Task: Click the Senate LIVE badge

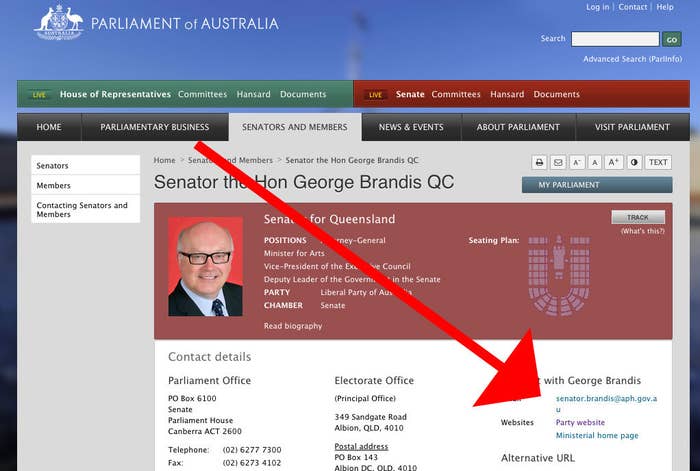Action: (x=375, y=95)
